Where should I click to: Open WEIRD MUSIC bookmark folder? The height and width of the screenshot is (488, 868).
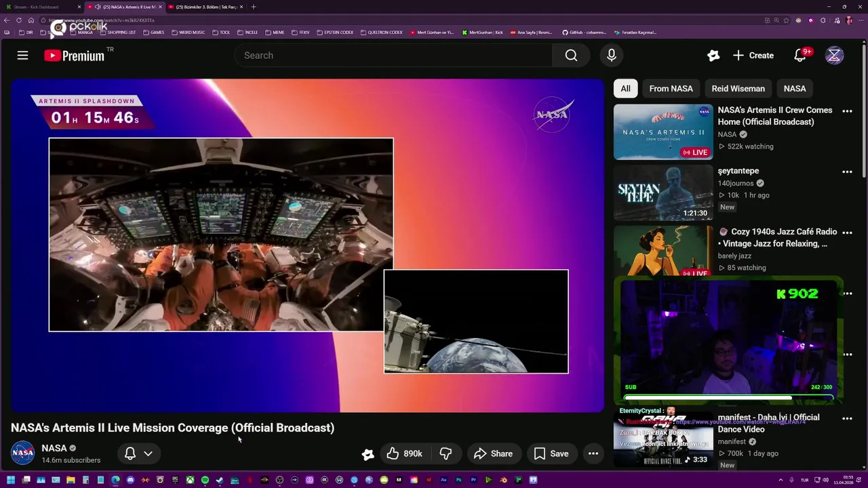188,33
